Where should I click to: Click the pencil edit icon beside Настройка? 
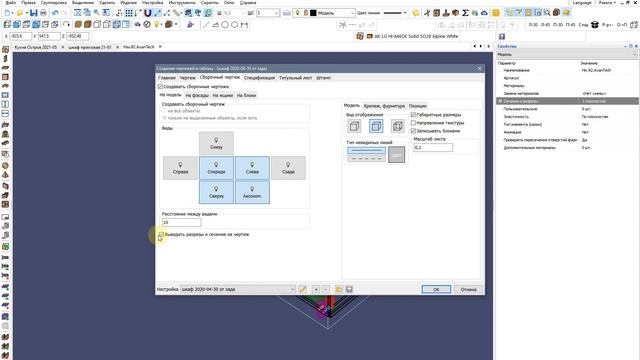click(x=302, y=289)
